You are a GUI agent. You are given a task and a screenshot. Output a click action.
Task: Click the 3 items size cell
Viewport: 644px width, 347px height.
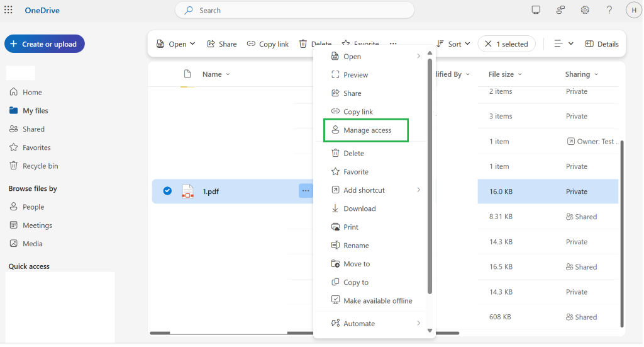tap(501, 117)
